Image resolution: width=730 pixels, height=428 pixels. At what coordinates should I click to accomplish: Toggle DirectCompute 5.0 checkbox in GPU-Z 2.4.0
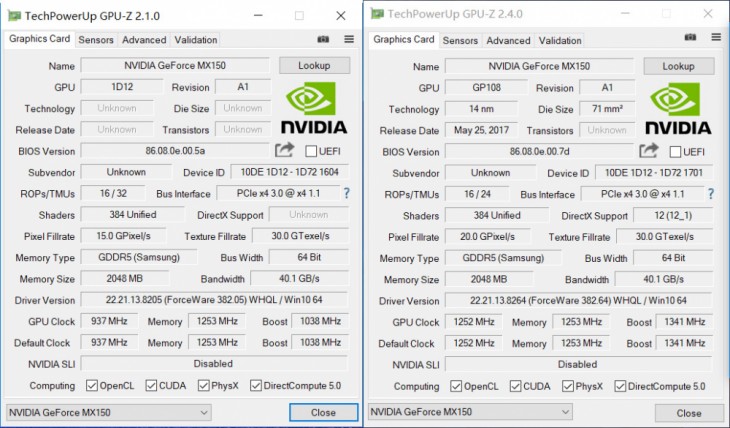(x=620, y=386)
